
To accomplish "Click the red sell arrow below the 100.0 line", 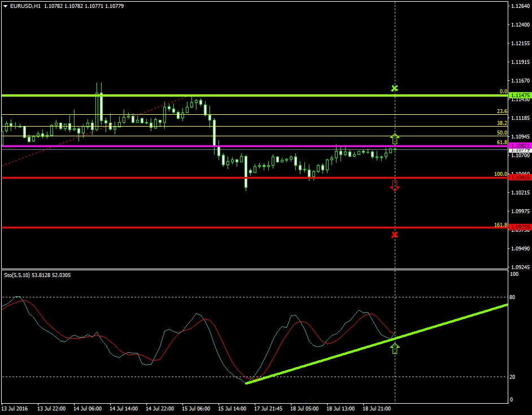I will 395,185.
